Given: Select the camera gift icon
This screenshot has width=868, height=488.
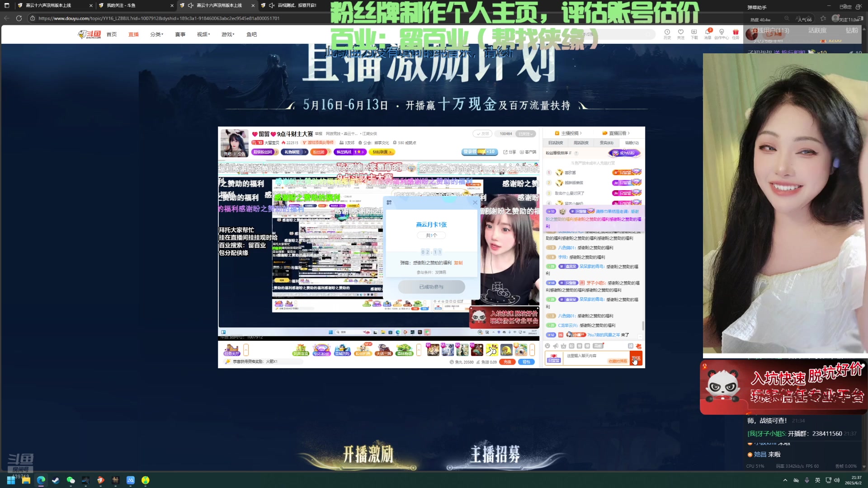Looking at the screenshot, I should click(x=521, y=350).
